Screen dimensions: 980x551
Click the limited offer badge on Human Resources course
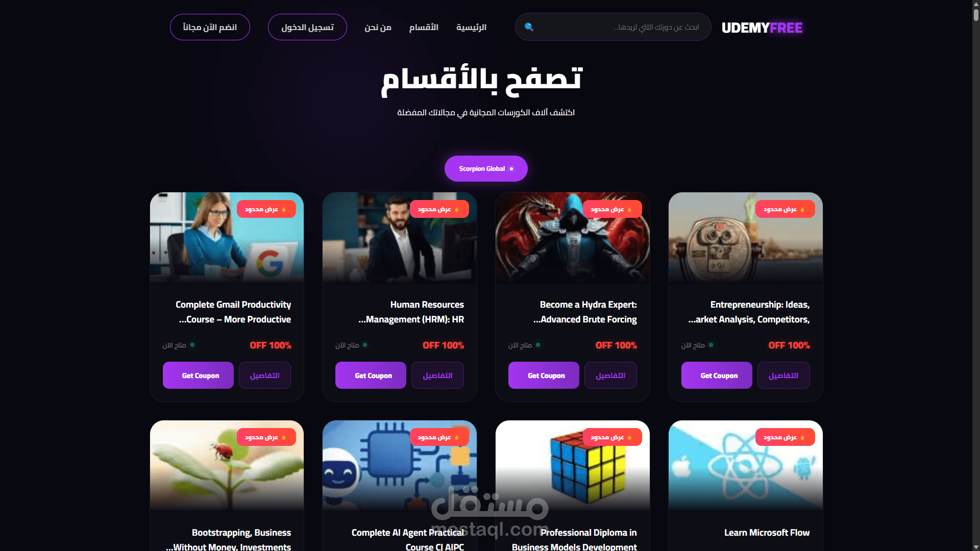tap(439, 209)
